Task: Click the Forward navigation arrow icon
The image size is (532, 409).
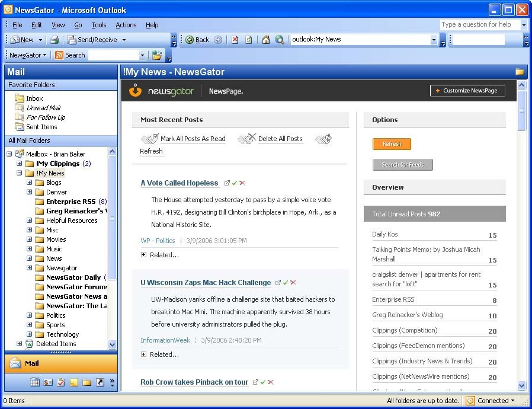Action: click(x=218, y=40)
